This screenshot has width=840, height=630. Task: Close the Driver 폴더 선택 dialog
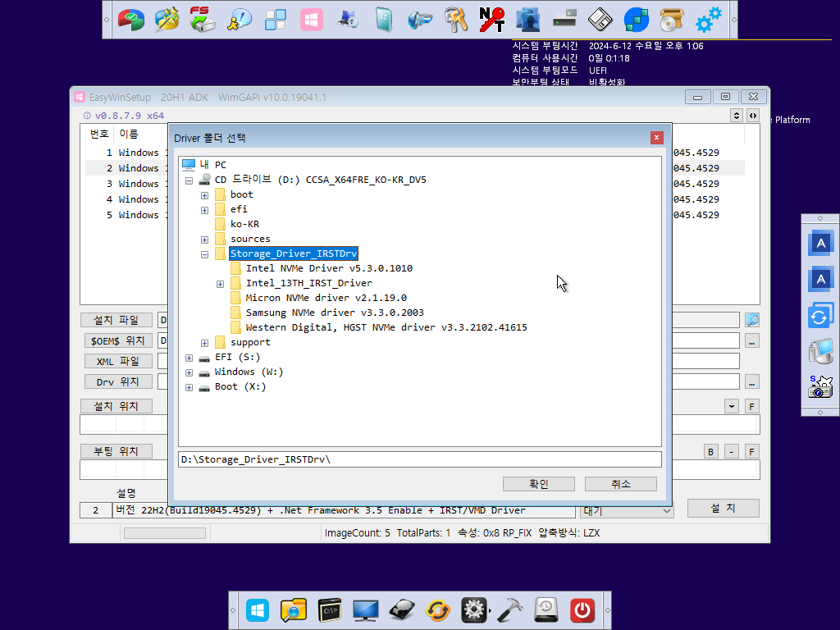coord(656,138)
